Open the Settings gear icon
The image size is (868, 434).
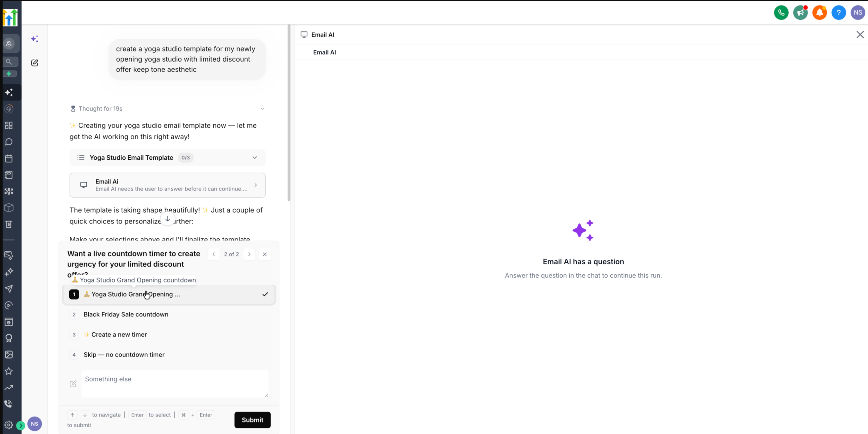point(9,425)
